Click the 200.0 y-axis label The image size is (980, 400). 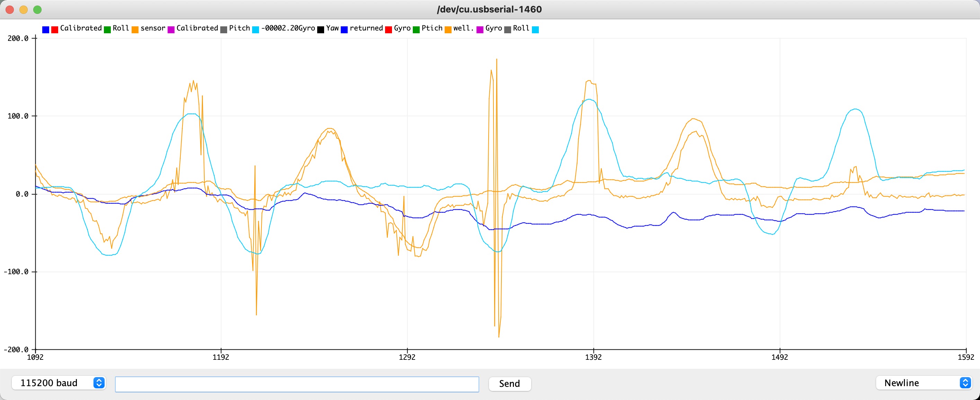tap(18, 38)
